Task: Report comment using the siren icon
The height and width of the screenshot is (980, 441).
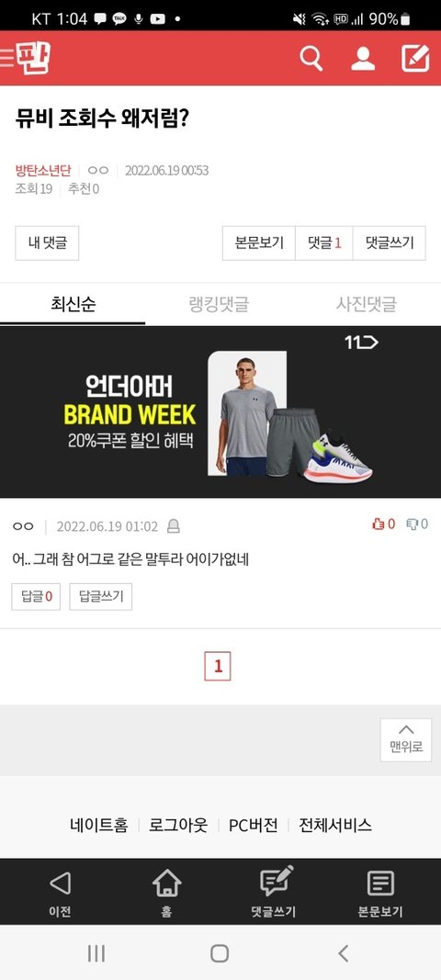Action: coord(174,526)
